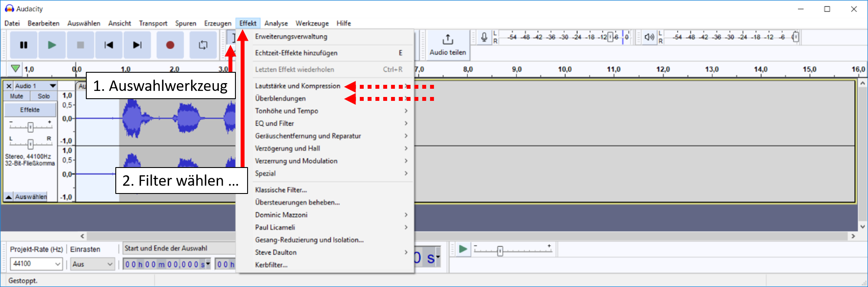This screenshot has height=287, width=868.
Task: Click the horizontal scrollbar right arrow
Action: point(853,236)
